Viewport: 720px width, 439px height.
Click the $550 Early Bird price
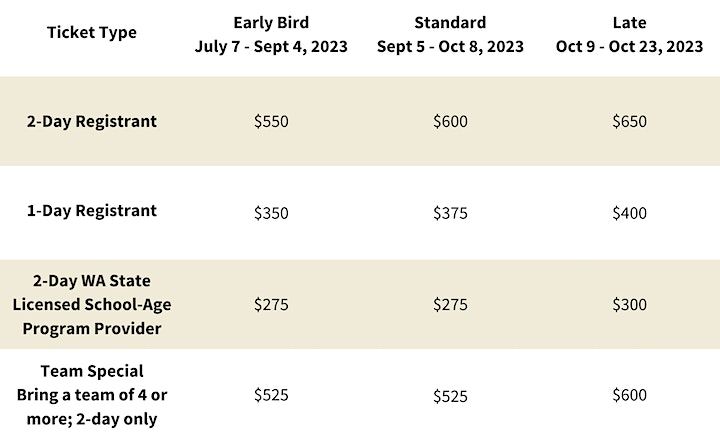271,121
